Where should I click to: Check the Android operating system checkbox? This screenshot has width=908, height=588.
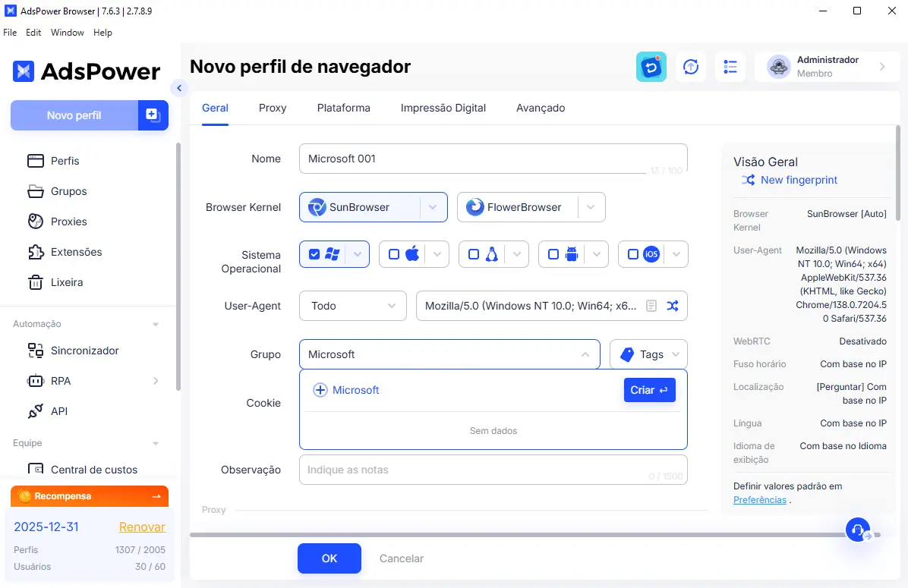click(x=553, y=254)
